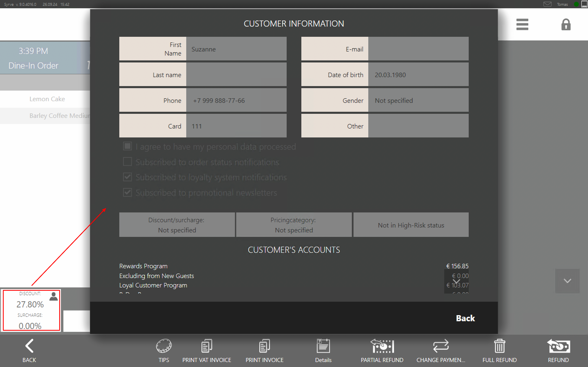
Task: Expand the accounts list chevron
Action: coord(456,281)
